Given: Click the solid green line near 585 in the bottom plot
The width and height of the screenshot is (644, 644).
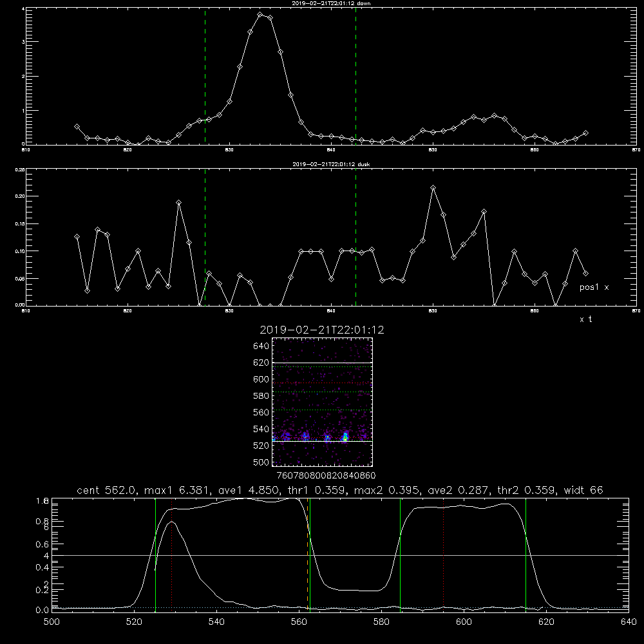Looking at the screenshot, I should 400,555.
